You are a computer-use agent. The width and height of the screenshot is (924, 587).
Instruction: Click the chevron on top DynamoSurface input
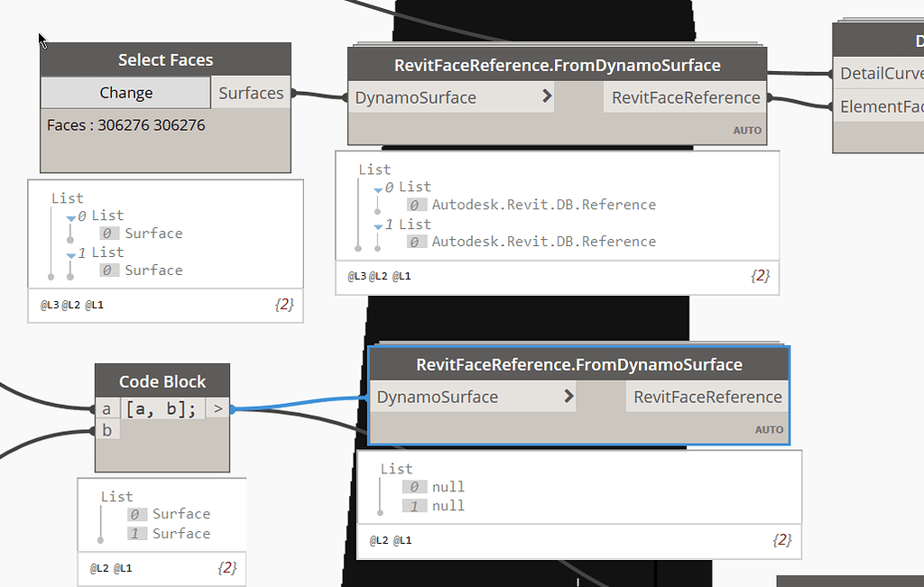click(547, 96)
